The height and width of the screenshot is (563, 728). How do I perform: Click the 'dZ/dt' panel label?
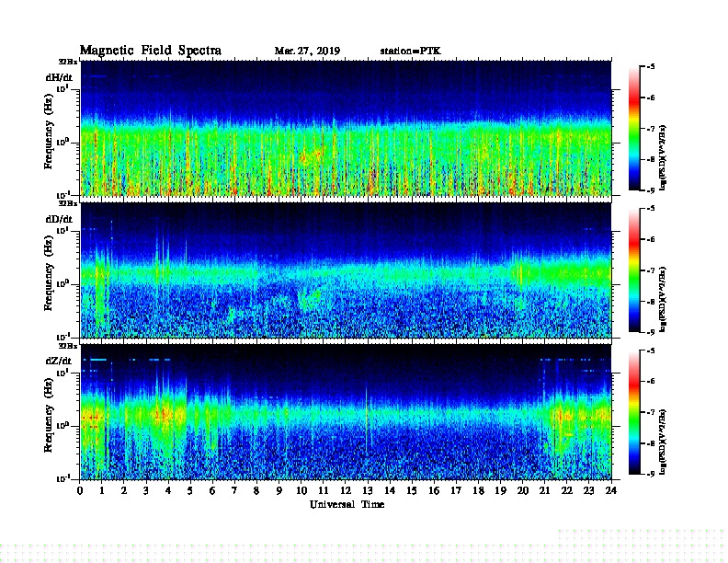click(59, 361)
